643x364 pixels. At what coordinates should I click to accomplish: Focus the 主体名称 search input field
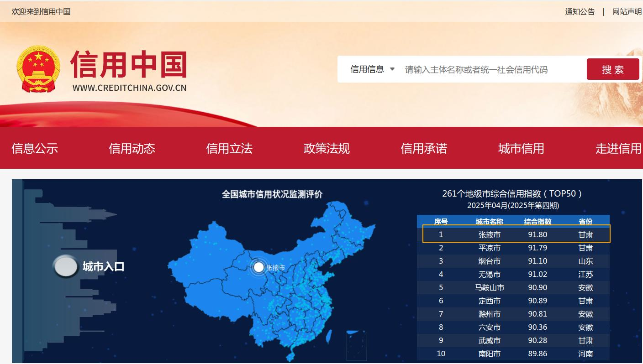click(492, 69)
